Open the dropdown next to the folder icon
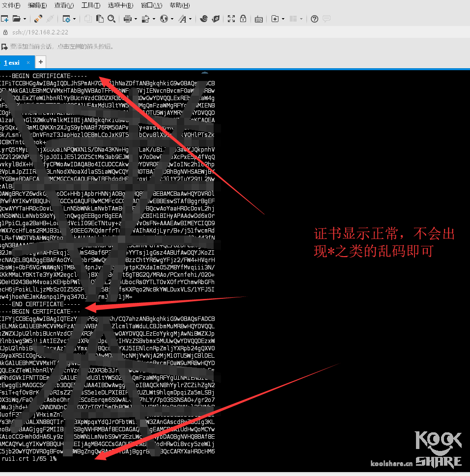The height and width of the screenshot is (476, 470). tap(25, 19)
